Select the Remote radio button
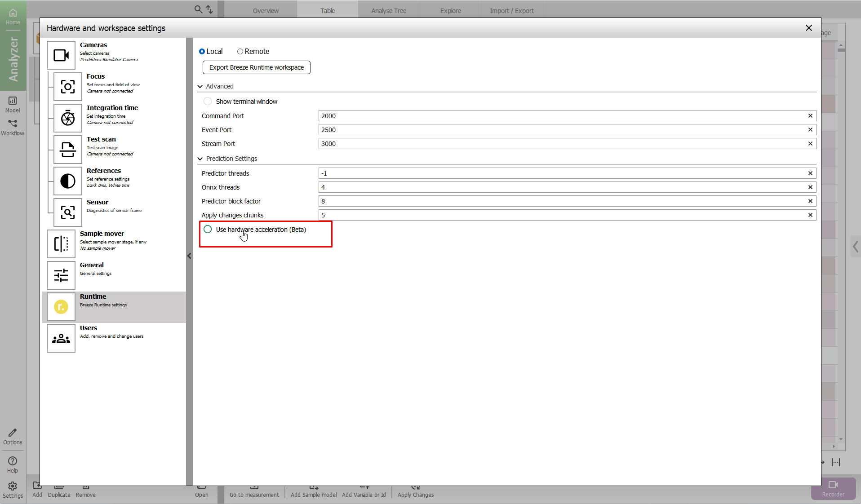The height and width of the screenshot is (504, 861). point(240,52)
